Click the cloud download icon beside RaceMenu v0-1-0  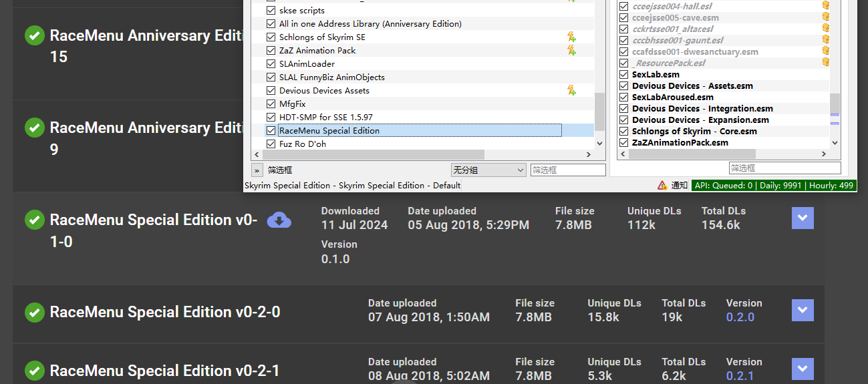pos(279,220)
